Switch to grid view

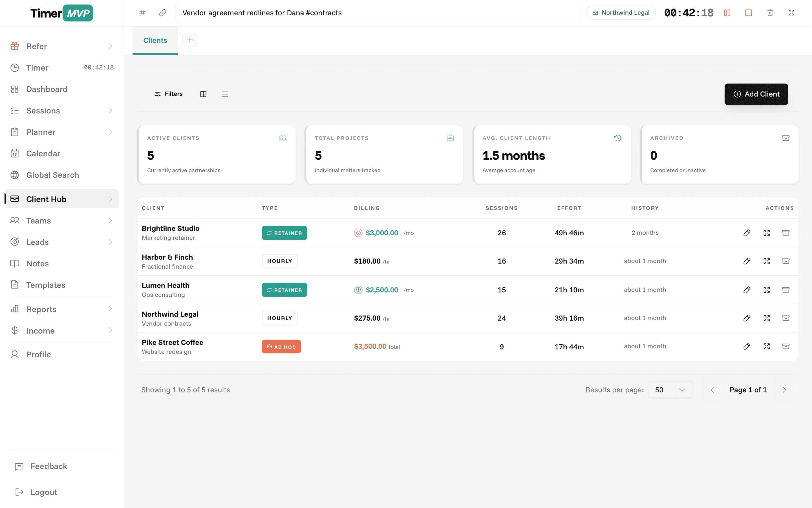(x=203, y=94)
